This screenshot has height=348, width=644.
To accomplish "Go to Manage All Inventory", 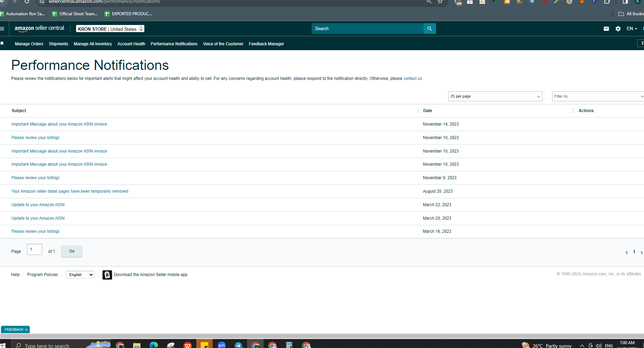I will (93, 44).
